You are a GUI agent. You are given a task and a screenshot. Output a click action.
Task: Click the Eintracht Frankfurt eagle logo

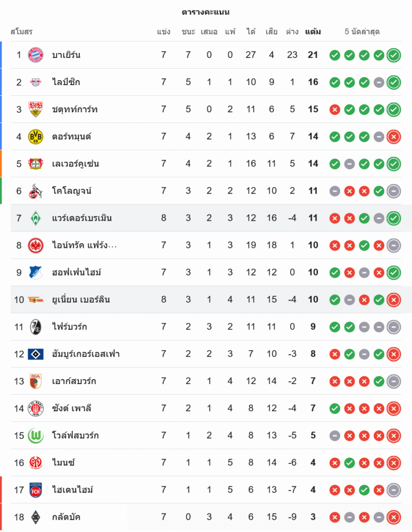click(x=36, y=245)
